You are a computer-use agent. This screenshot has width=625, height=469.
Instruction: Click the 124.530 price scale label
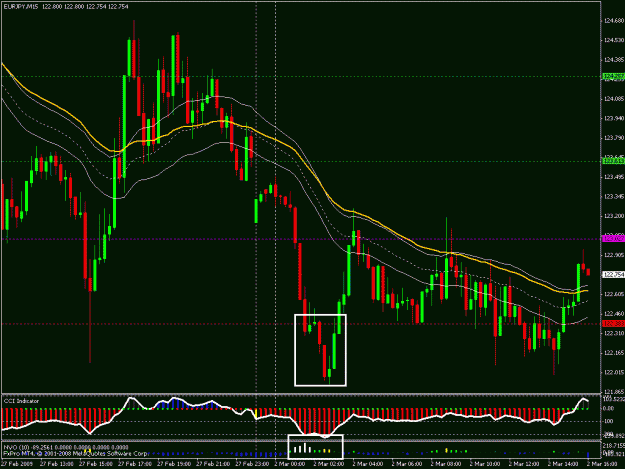tap(614, 40)
